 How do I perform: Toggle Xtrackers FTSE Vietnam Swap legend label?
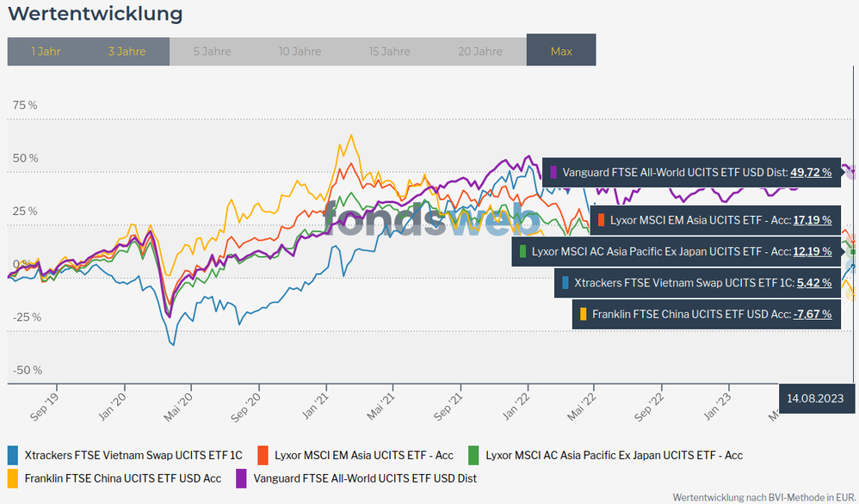tap(133, 455)
